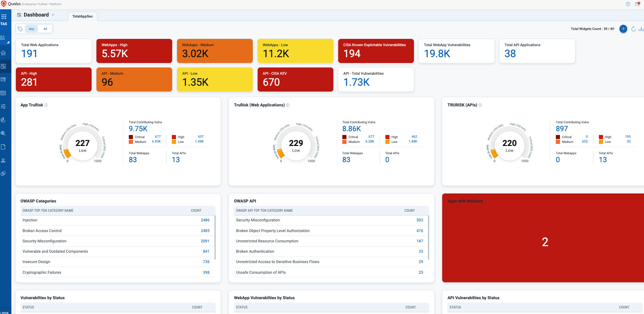The image size is (644, 314).
Task: Click the Cryptographic Failures row label
Action: [x=42, y=272]
